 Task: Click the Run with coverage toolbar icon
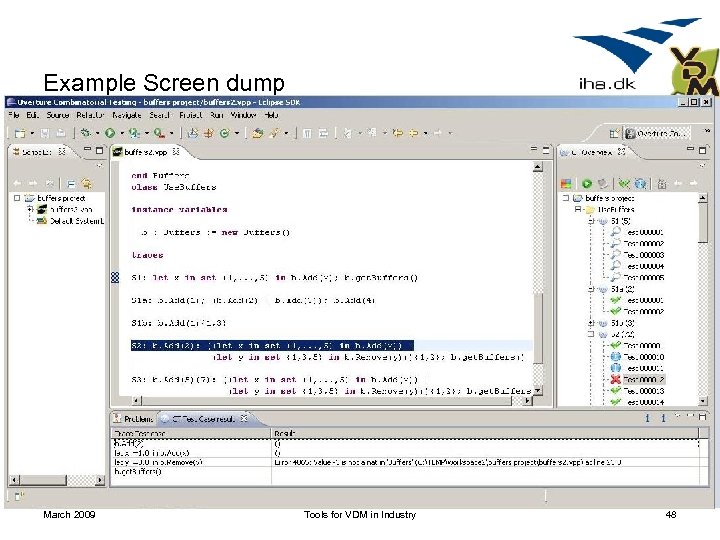click(x=134, y=133)
